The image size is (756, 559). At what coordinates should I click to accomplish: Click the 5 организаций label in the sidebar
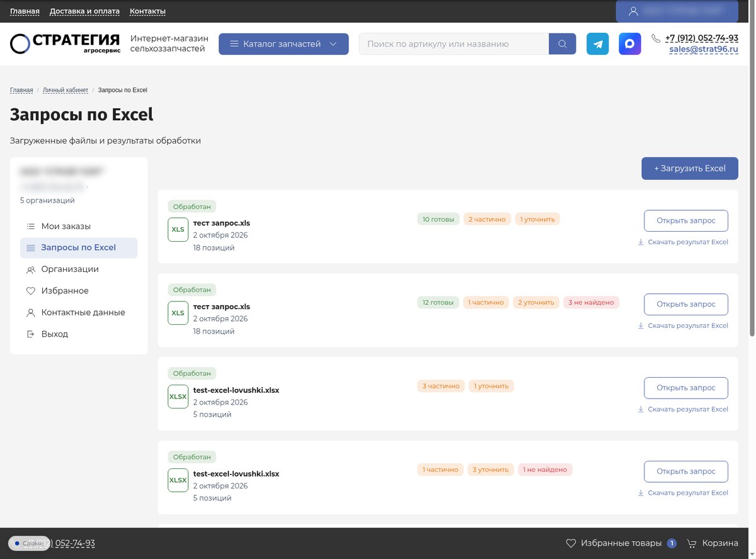point(47,201)
